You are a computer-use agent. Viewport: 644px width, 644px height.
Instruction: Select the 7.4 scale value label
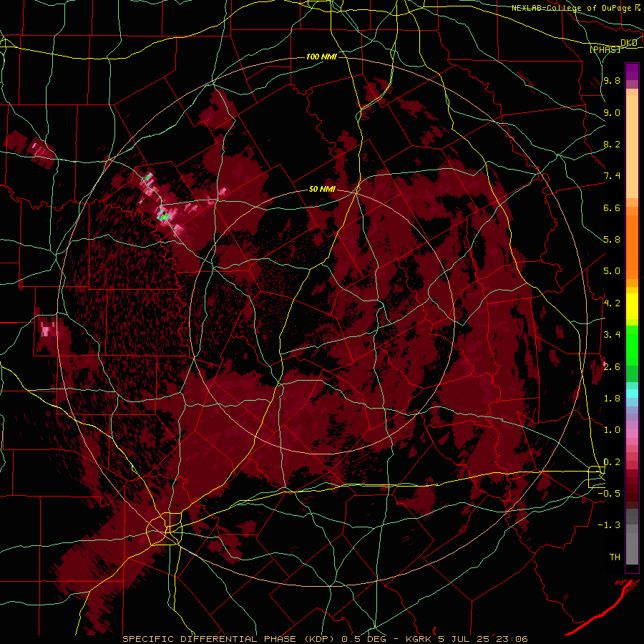tap(612, 176)
